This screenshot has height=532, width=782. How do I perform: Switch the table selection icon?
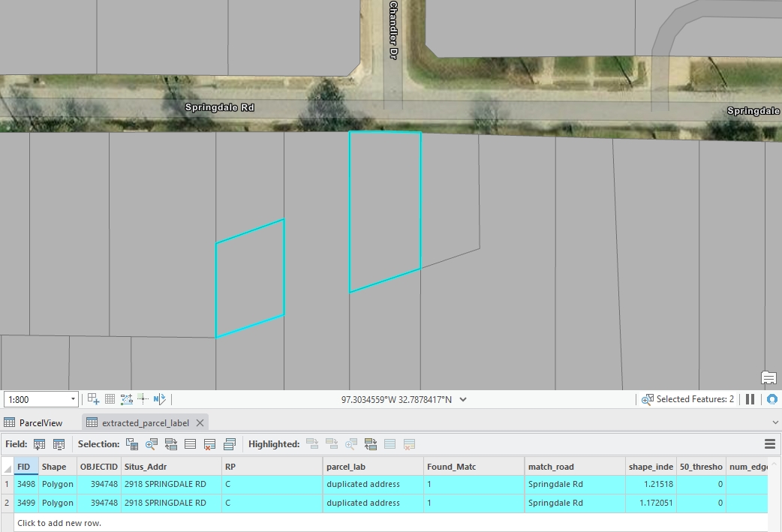tap(171, 444)
